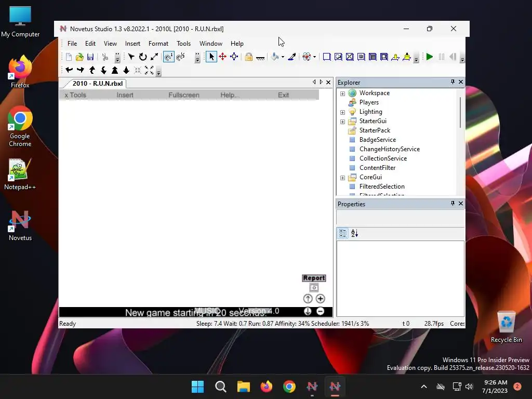Tilt camera down with the curved down arrow
Viewport: 532px width, 399px height.
point(103,70)
